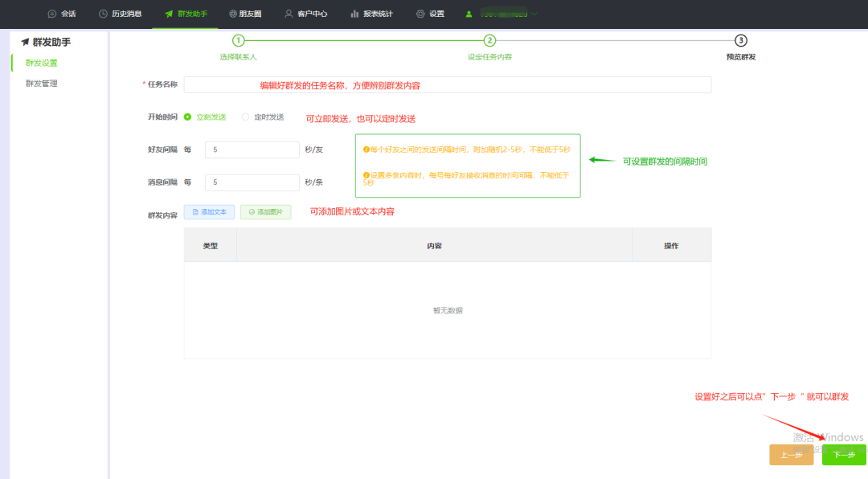Click the 设定任务内容 step label

489,57
